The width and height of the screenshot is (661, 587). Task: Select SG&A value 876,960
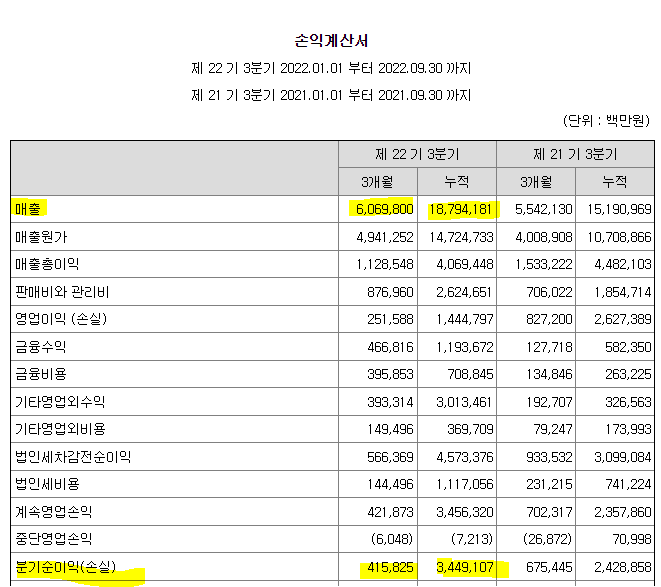tap(390, 292)
